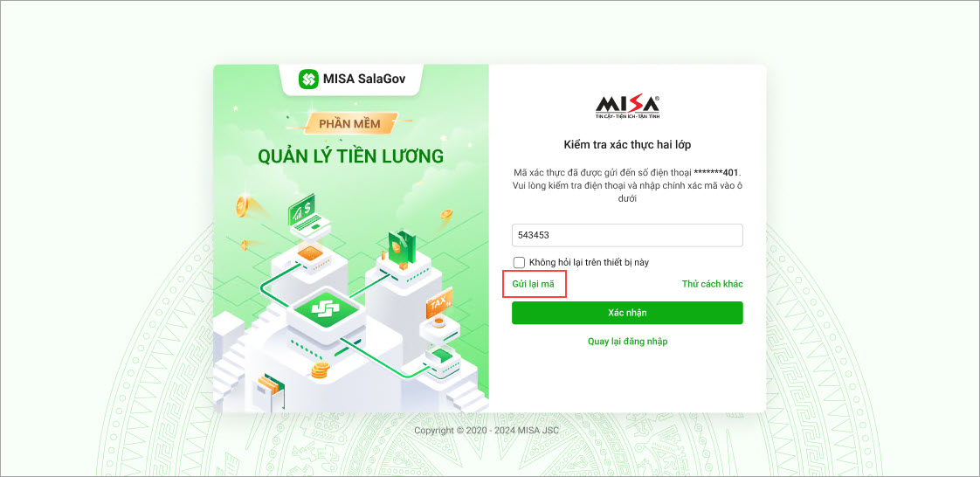The height and width of the screenshot is (477, 980).
Task: Click the verification code input field
Action: coord(627,236)
